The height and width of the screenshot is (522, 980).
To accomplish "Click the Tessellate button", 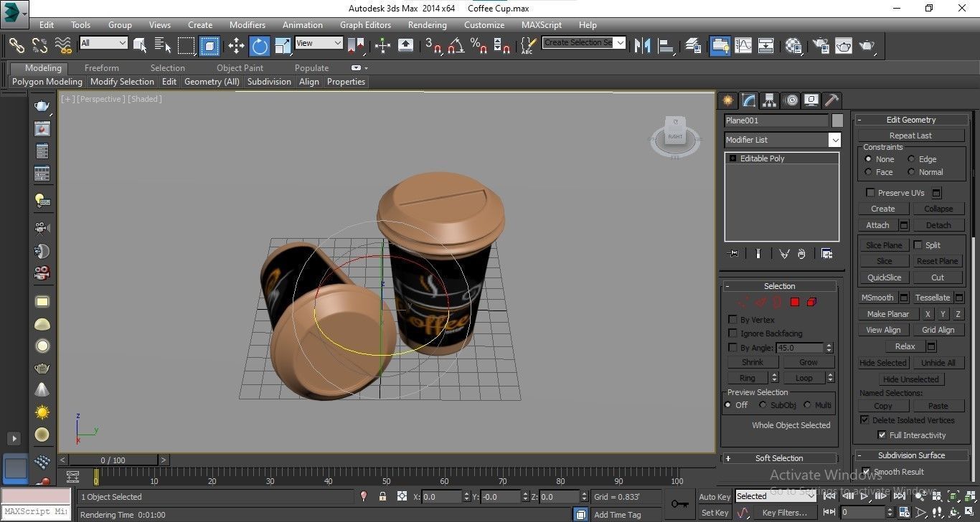I will tap(933, 298).
